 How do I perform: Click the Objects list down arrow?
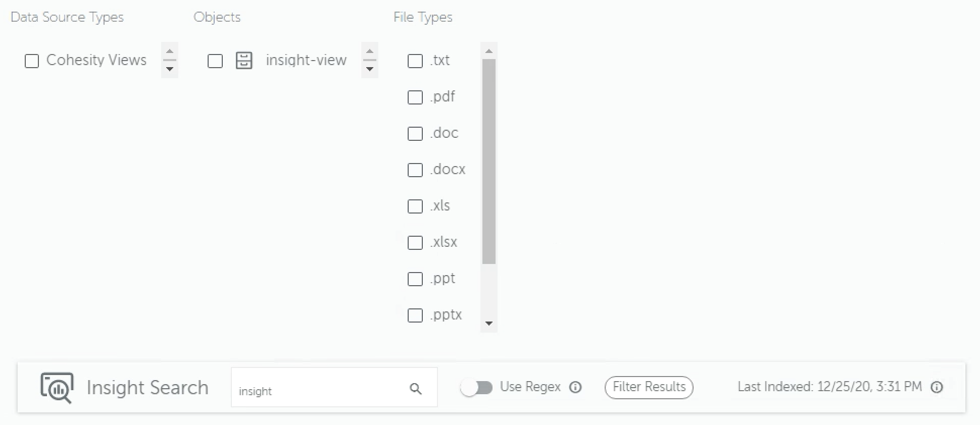(370, 69)
